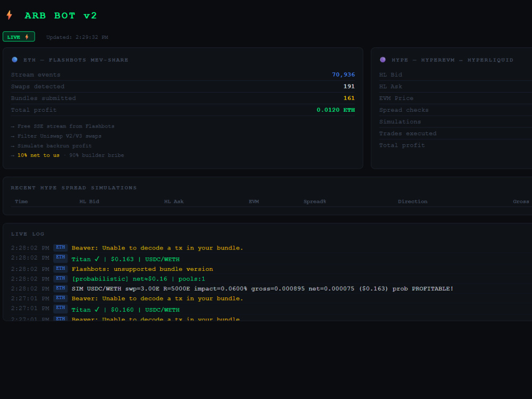The image size is (532, 399).
Task: Click the ETH tag on the probabilistic net row
Action: pyautogui.click(x=61, y=279)
